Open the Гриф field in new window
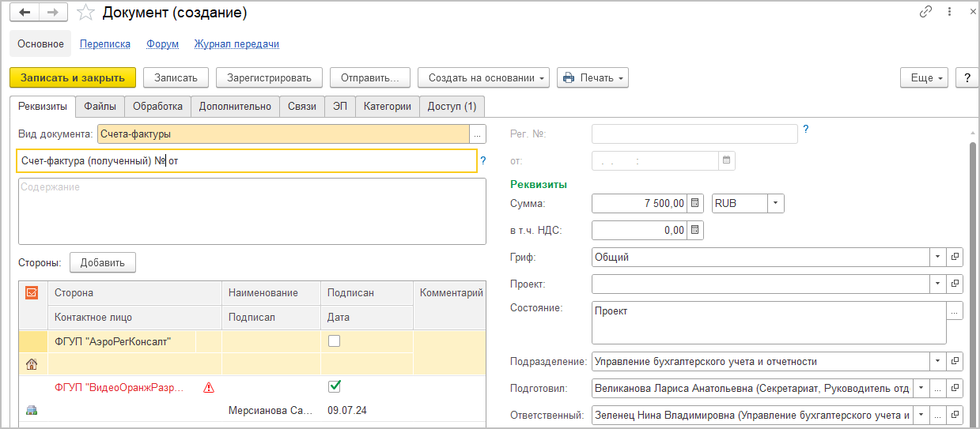This screenshot has height=429, width=980. point(955,257)
